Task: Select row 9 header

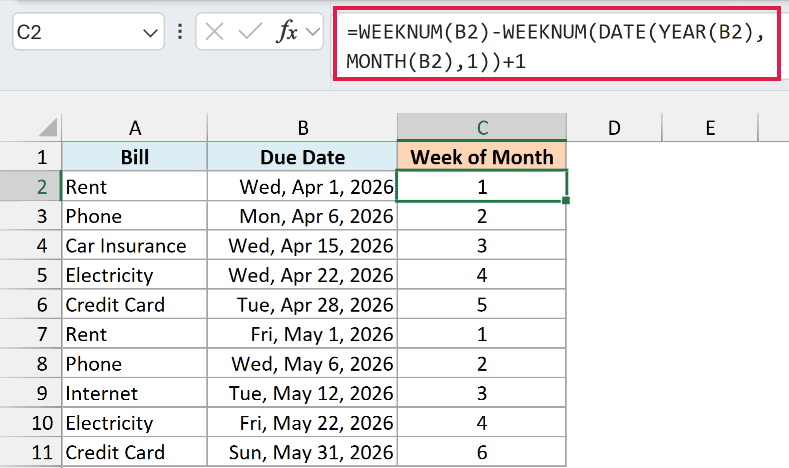Action: click(x=31, y=393)
